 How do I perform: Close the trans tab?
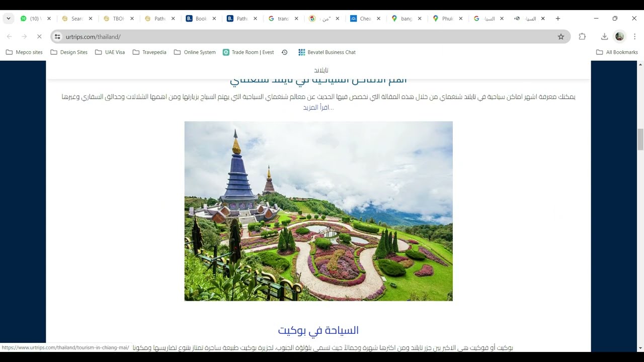tap(296, 19)
